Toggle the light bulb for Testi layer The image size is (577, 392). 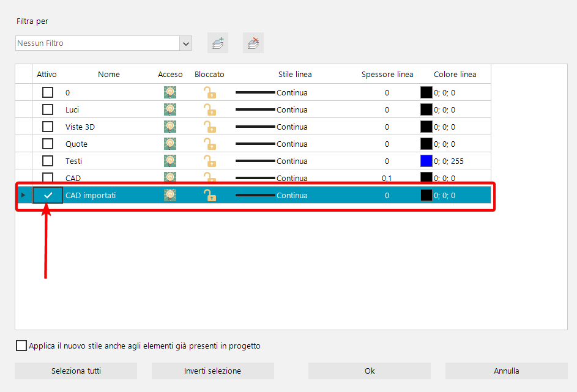pos(170,161)
